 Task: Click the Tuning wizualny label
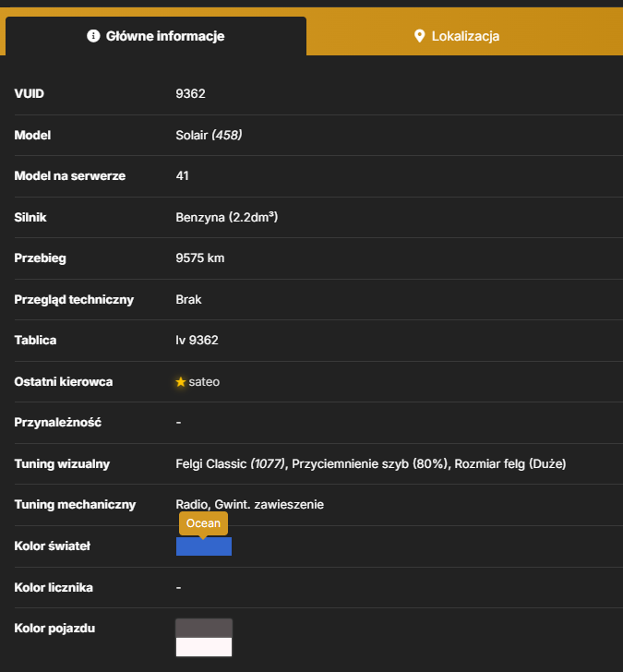pyautogui.click(x=62, y=463)
